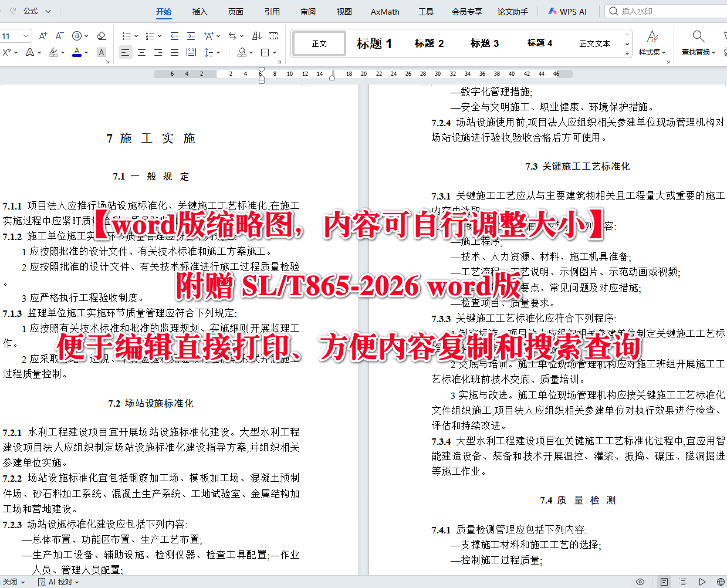727x588 pixels.
Task: Click the WPS AI button
Action: click(567, 11)
